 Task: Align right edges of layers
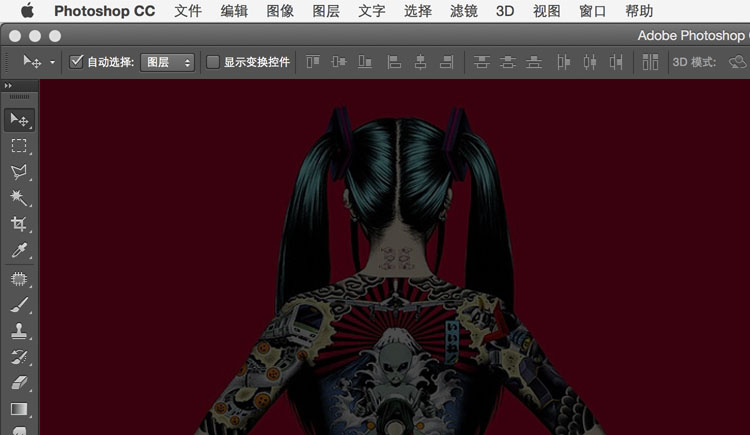[x=447, y=62]
